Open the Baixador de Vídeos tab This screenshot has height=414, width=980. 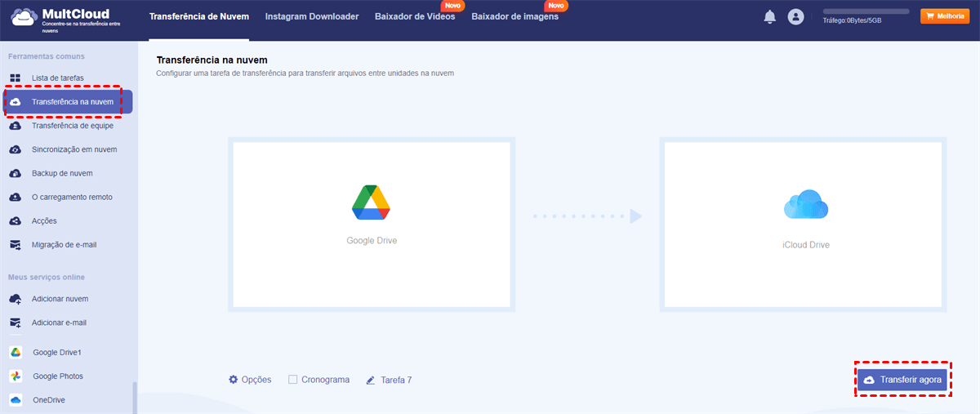[415, 16]
